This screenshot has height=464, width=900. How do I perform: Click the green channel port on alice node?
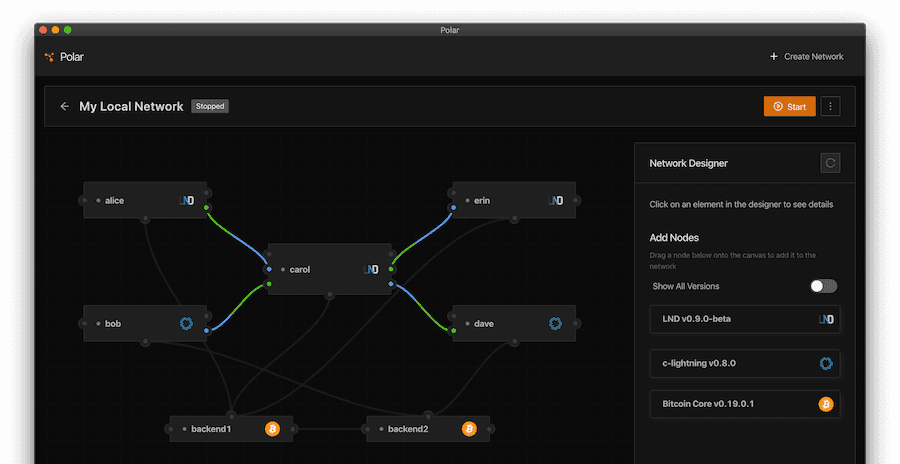(207, 208)
